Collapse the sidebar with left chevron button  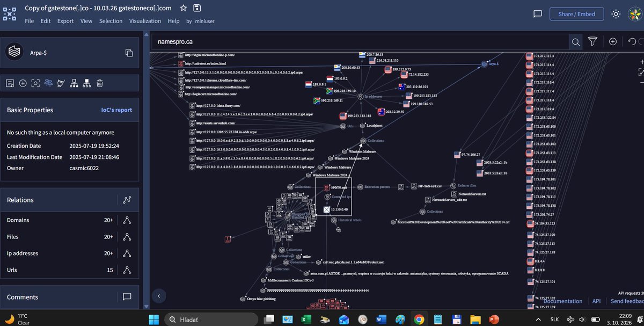pyautogui.click(x=158, y=295)
